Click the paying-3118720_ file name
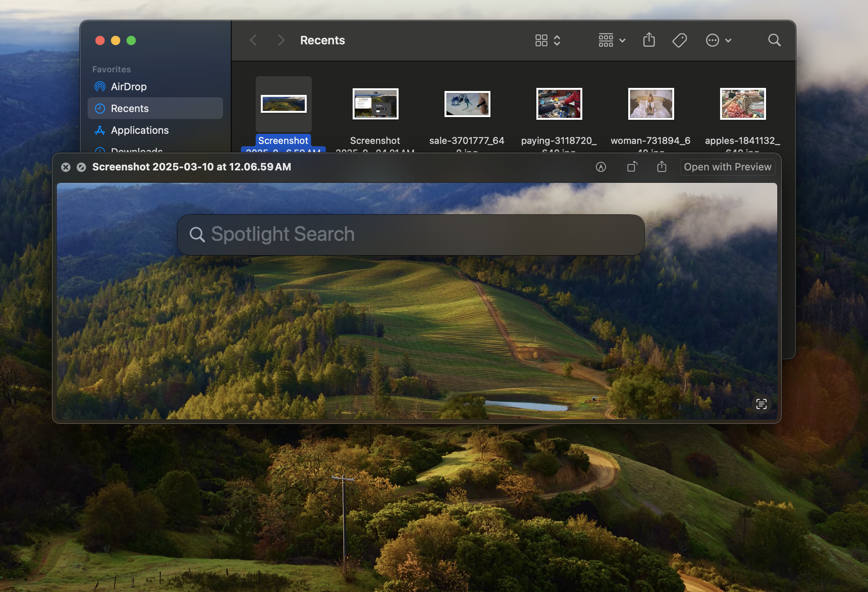This screenshot has height=592, width=868. 559,140
